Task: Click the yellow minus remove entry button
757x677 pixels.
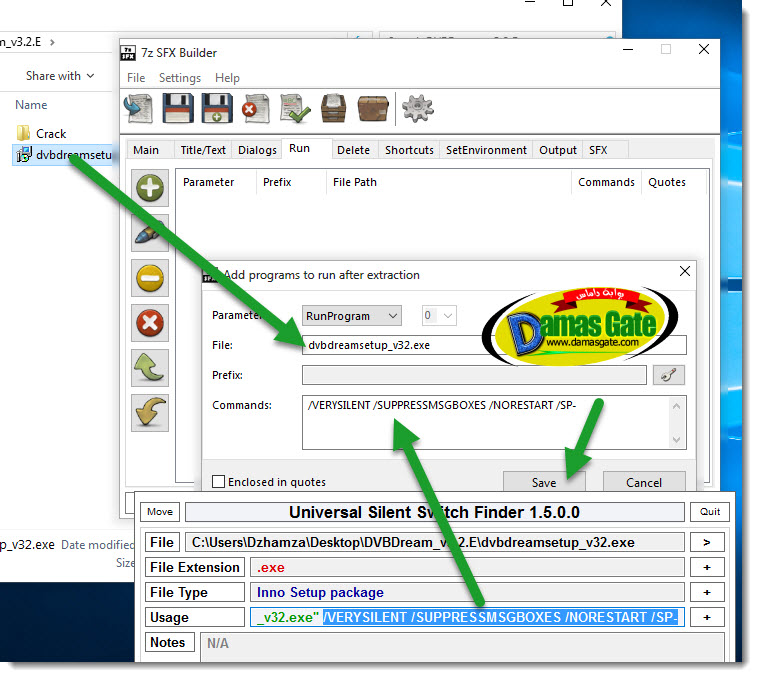Action: click(150, 278)
